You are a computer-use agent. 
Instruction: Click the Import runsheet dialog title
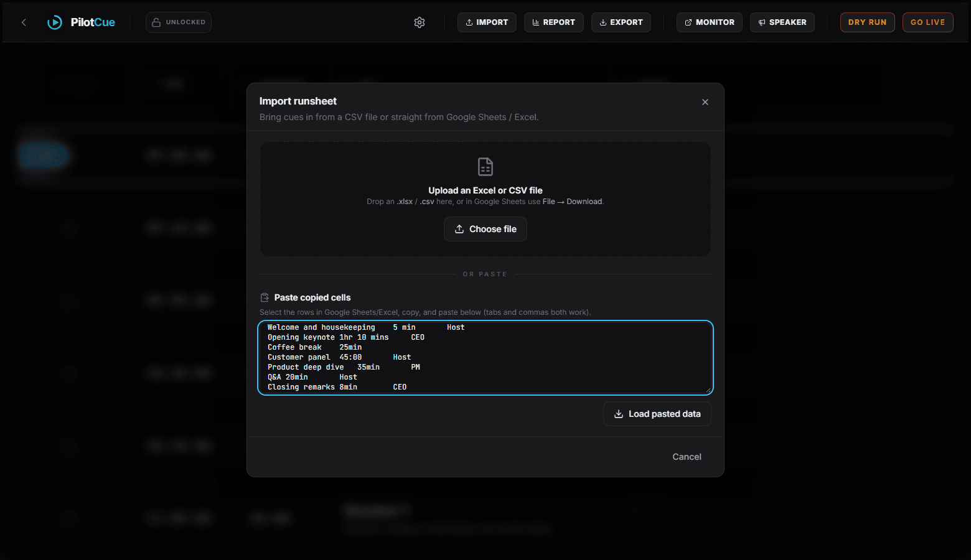pyautogui.click(x=298, y=101)
